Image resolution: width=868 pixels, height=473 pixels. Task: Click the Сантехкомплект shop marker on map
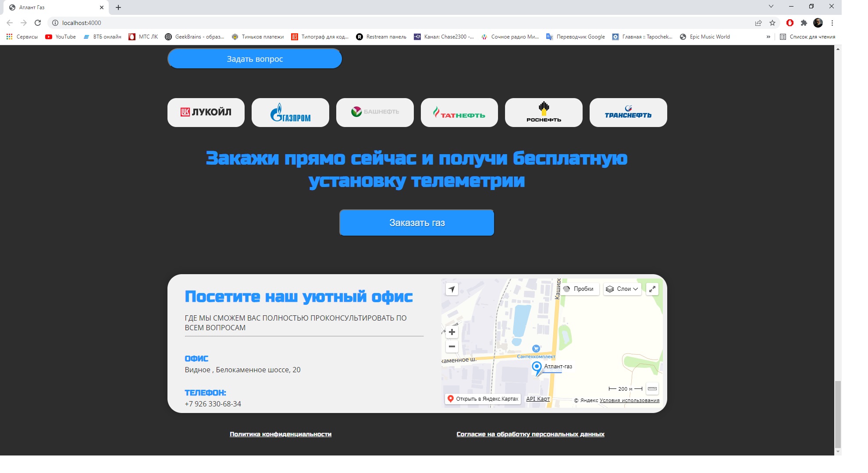point(536,349)
